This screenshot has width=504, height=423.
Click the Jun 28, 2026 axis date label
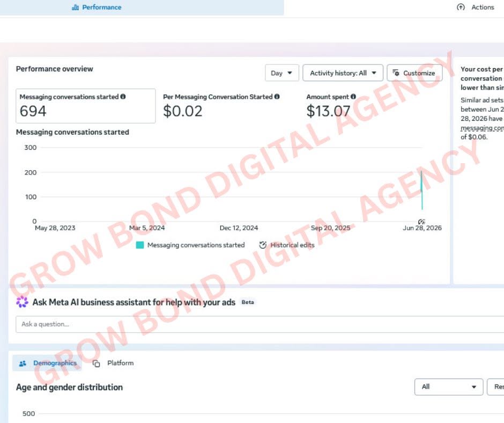(x=422, y=228)
